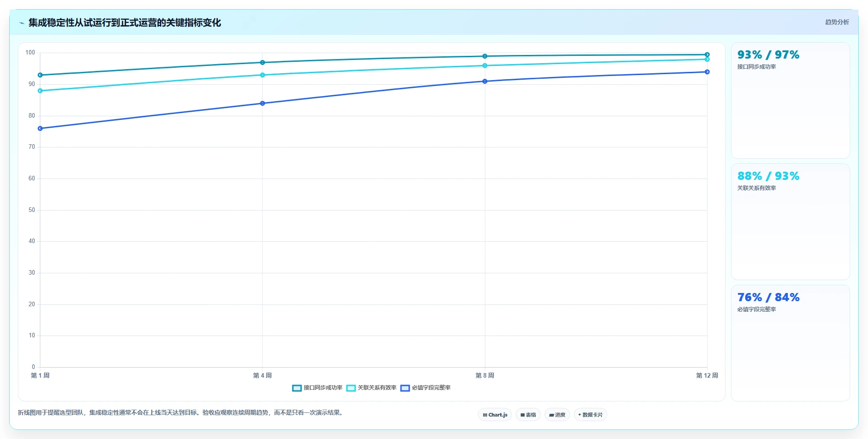The image size is (868, 439).
Task: Click the 关联关系有效率 legend color box
Action: click(x=351, y=388)
